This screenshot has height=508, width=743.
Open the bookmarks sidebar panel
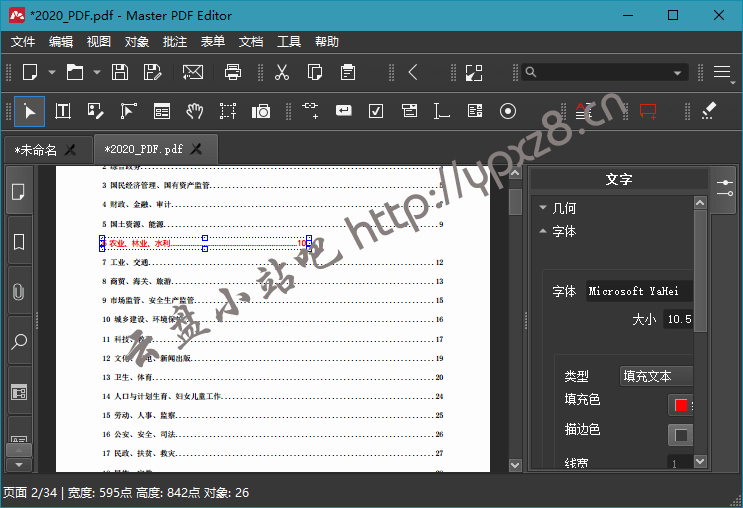point(19,242)
